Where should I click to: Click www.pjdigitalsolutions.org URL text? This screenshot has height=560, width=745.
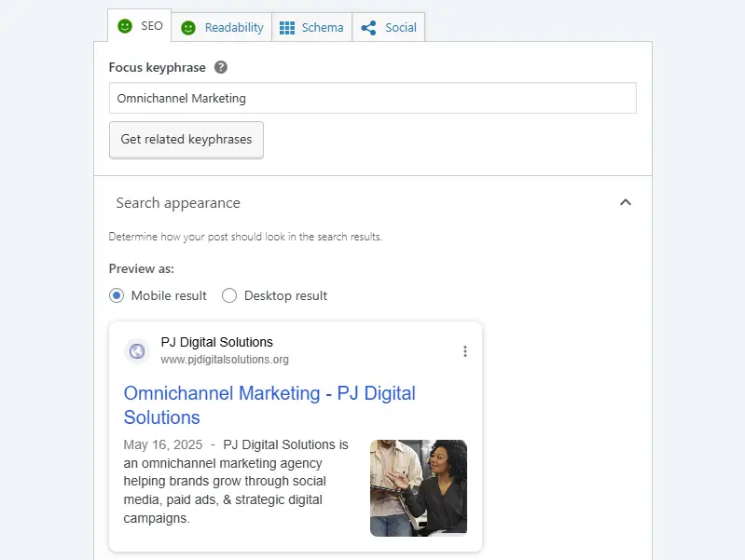[225, 360]
